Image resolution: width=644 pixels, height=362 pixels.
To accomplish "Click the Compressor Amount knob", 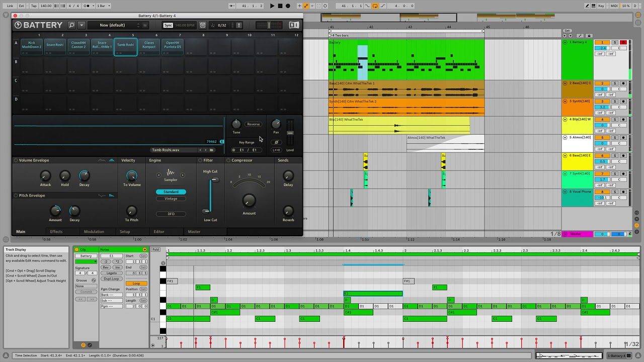I will tap(249, 201).
